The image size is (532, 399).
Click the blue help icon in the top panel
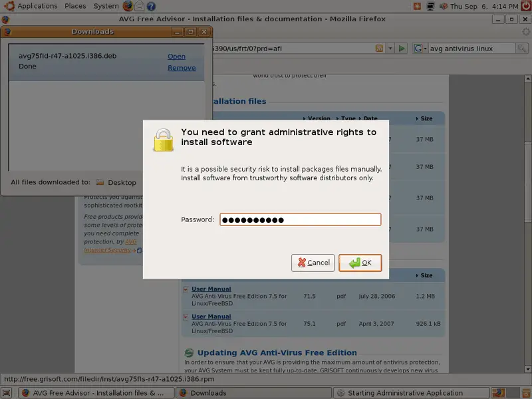click(x=151, y=6)
